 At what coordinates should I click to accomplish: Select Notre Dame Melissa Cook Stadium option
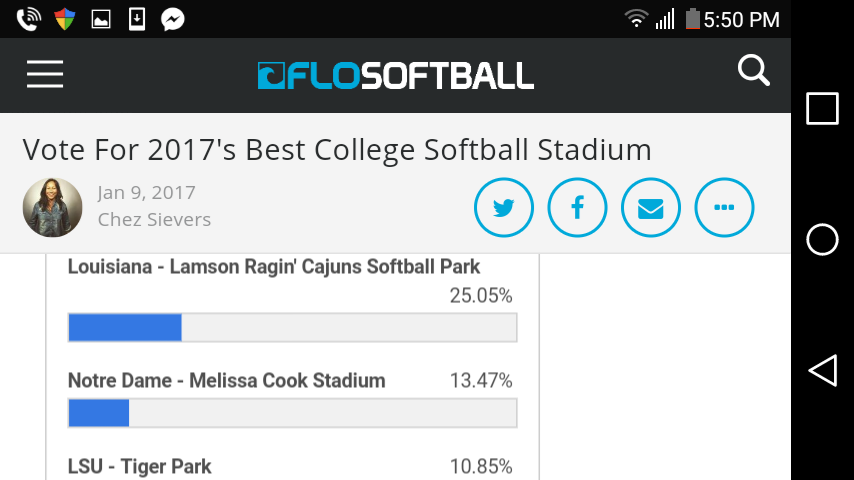pyautogui.click(x=227, y=381)
